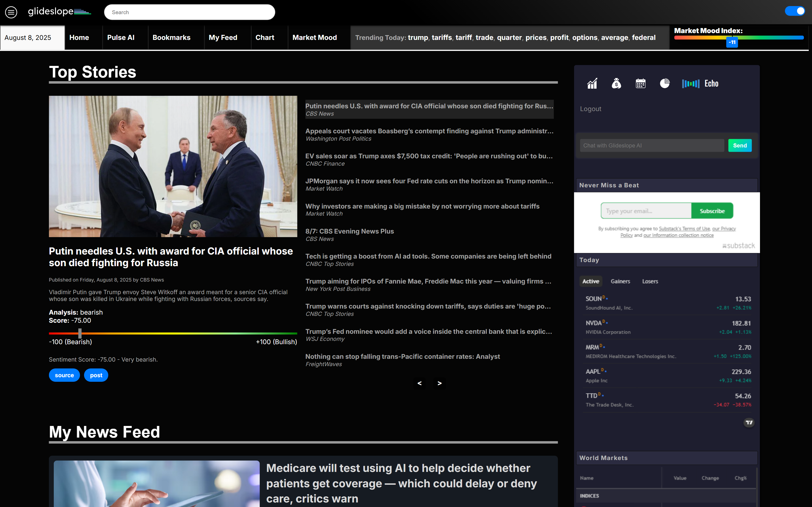Go to next stories page arrow
Image resolution: width=812 pixels, height=507 pixels.
pos(440,383)
